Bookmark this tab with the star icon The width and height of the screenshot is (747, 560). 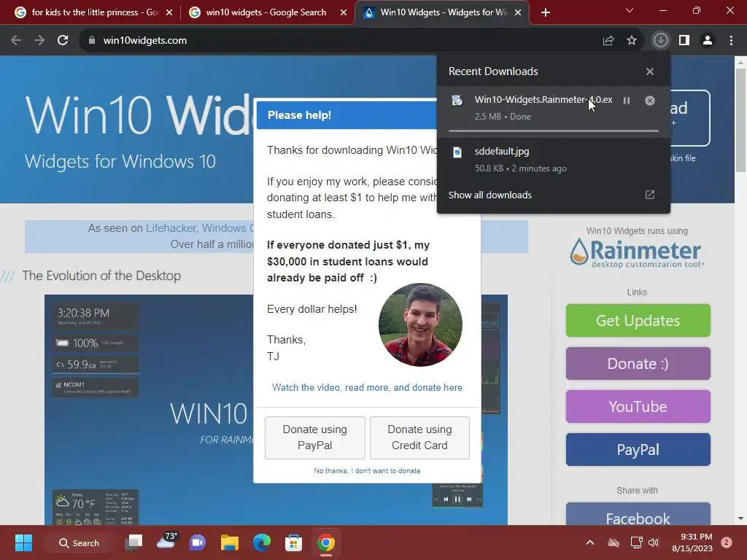(x=632, y=41)
